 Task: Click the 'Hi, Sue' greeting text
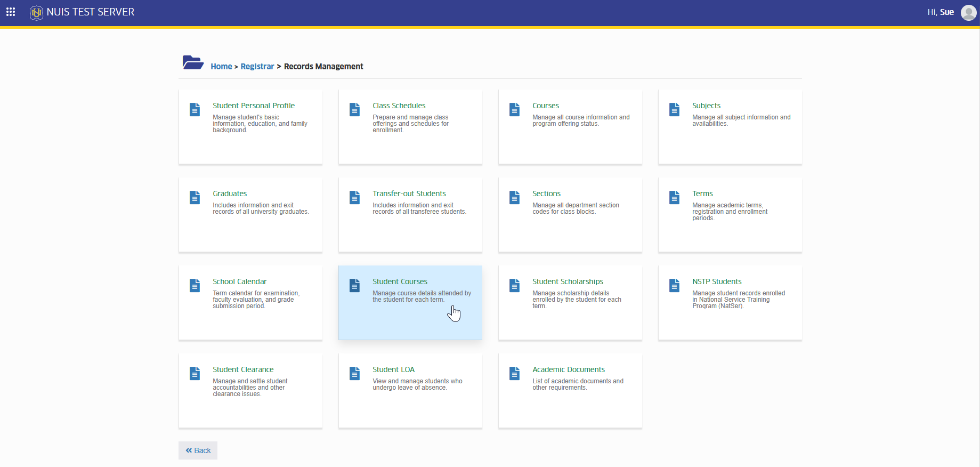(x=941, y=12)
